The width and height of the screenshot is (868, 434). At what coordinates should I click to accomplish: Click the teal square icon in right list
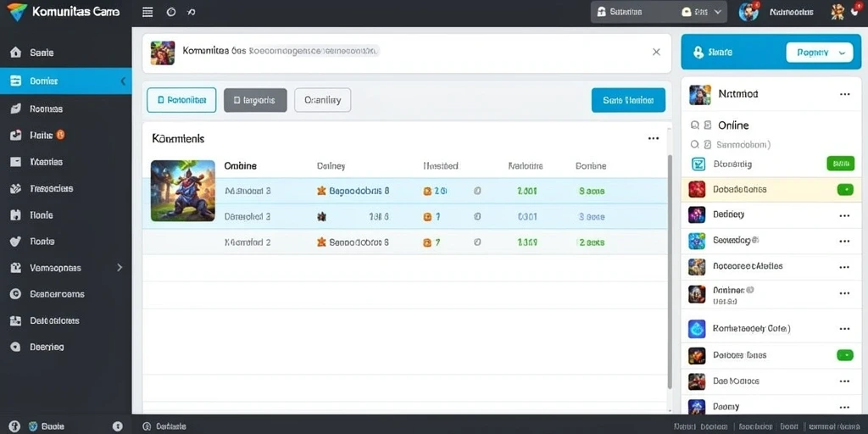(698, 164)
